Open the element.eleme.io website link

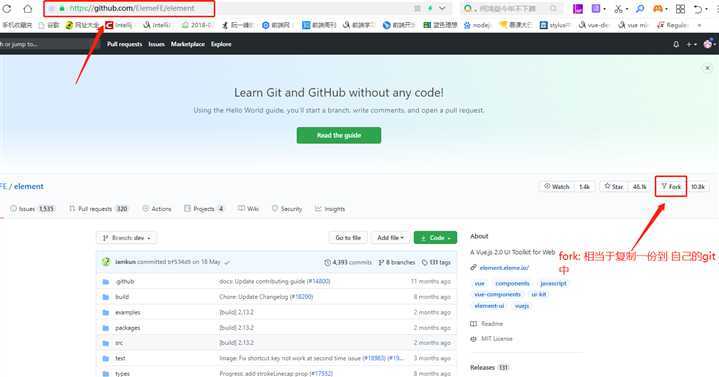pyautogui.click(x=504, y=267)
